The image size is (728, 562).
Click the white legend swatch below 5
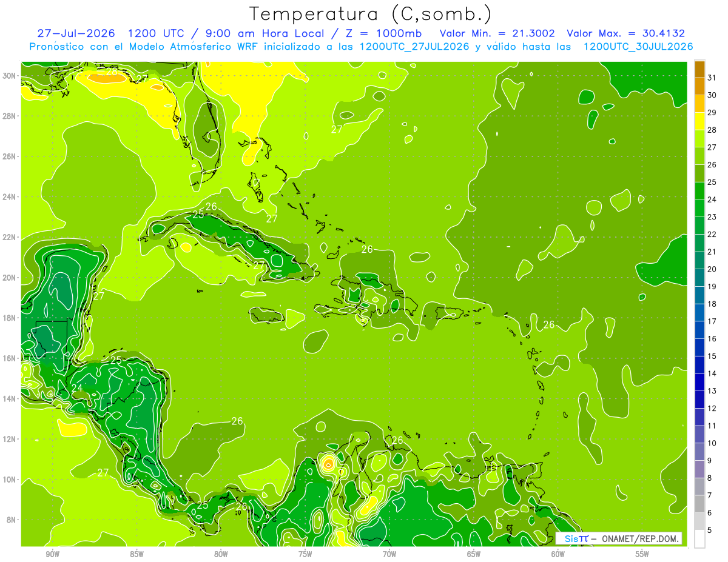[699, 539]
